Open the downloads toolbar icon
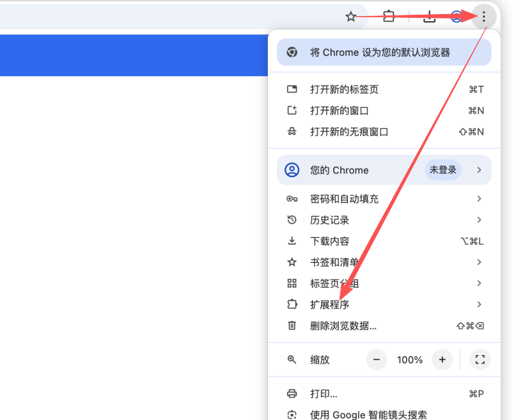Viewport: 525px width, 420px height. point(429,16)
